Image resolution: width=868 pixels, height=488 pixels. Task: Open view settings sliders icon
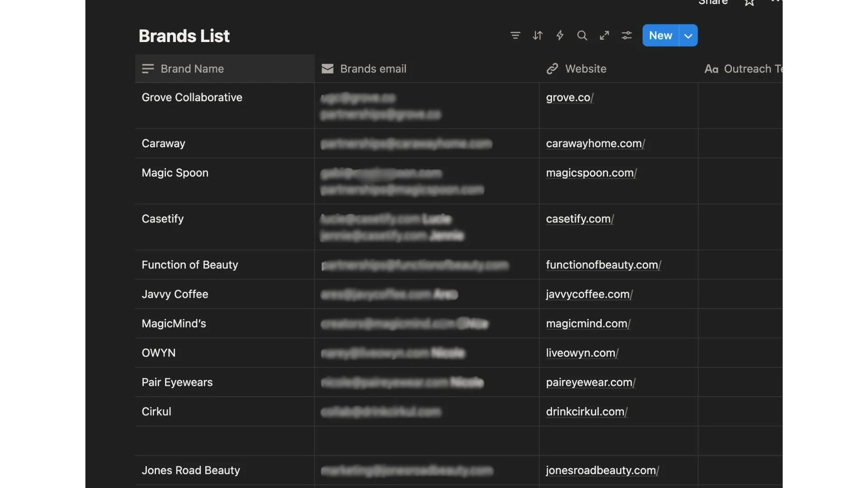click(x=627, y=35)
